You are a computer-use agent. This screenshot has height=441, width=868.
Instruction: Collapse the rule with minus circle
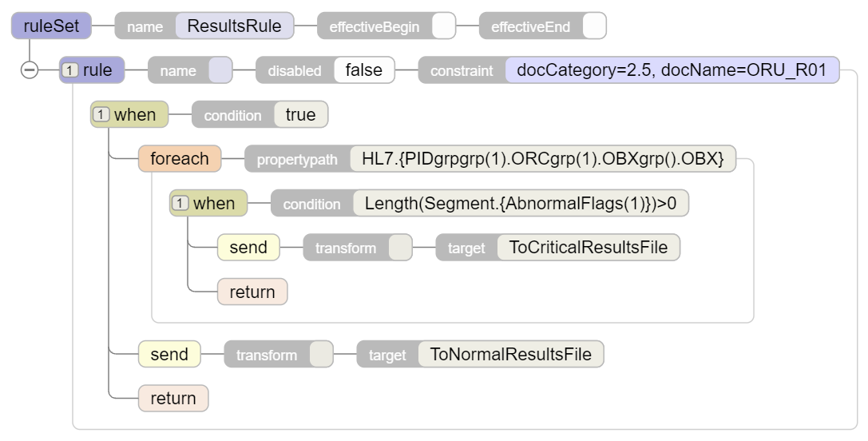[x=29, y=70]
